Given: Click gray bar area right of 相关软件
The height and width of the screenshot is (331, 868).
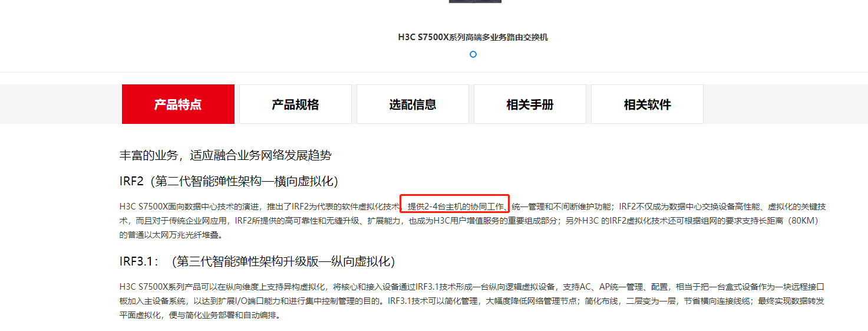Looking at the screenshot, I should [786, 104].
